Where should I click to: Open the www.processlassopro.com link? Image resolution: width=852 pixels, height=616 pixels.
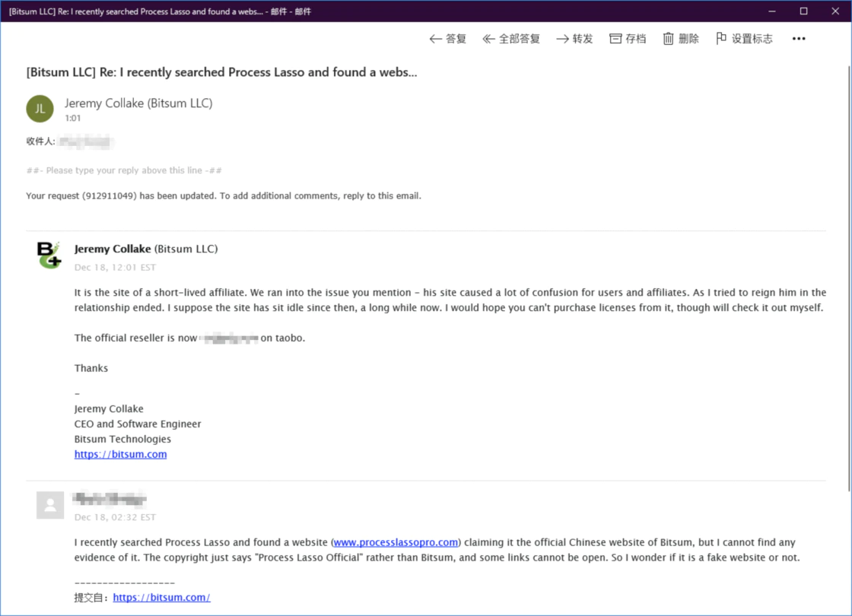point(396,542)
